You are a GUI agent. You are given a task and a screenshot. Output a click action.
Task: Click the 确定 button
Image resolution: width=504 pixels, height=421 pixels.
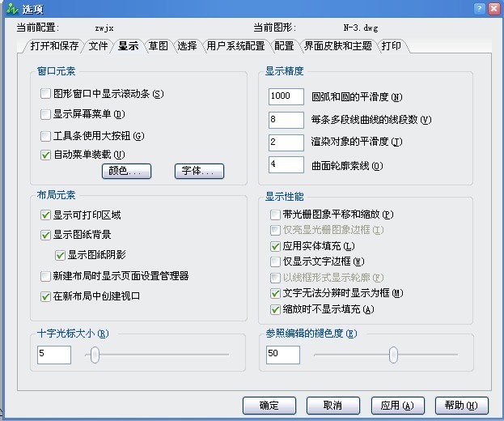pos(269,406)
